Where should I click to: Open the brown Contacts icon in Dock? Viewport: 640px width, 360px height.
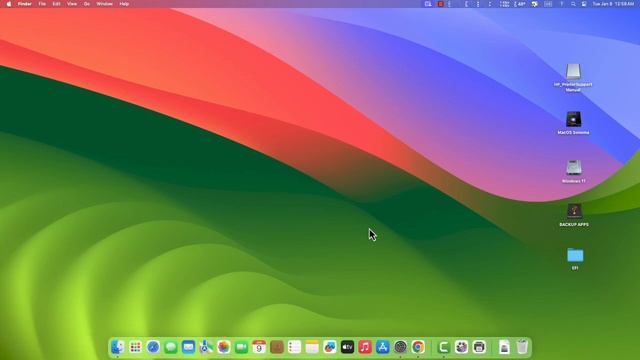(277, 347)
